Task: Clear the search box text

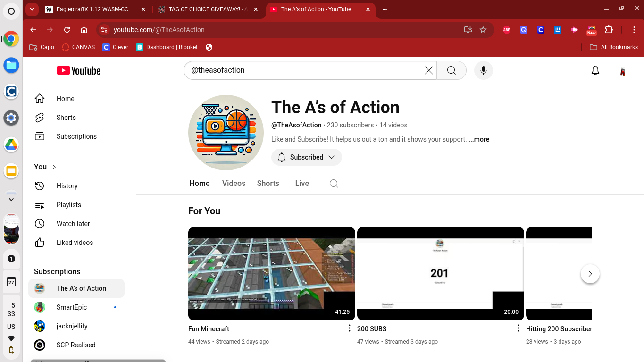Action: [428, 70]
